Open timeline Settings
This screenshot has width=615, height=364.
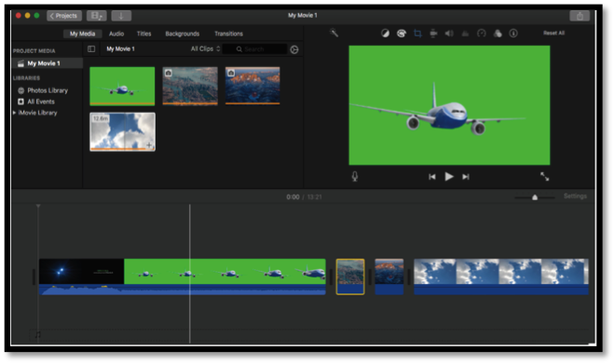click(x=575, y=195)
